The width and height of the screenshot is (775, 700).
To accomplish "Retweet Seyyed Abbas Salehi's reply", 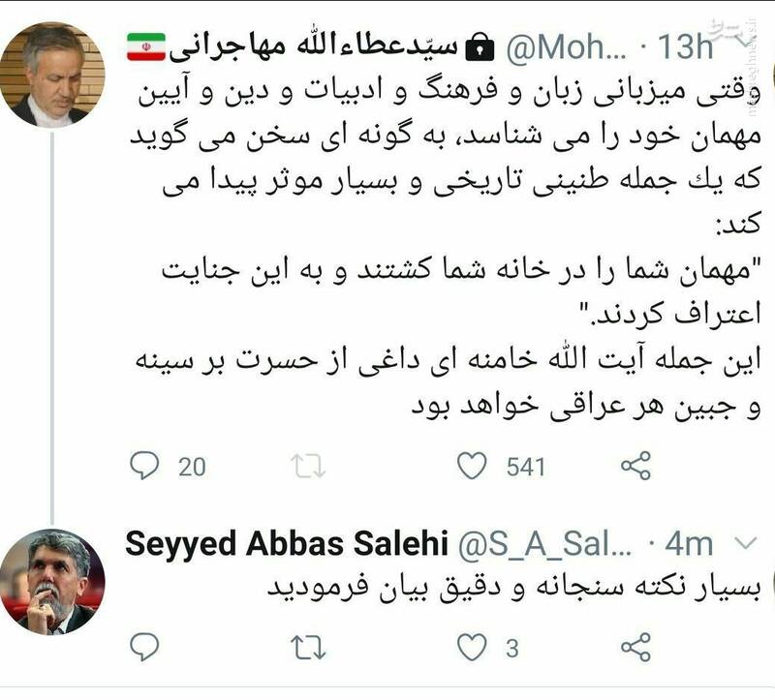I will click(306, 646).
